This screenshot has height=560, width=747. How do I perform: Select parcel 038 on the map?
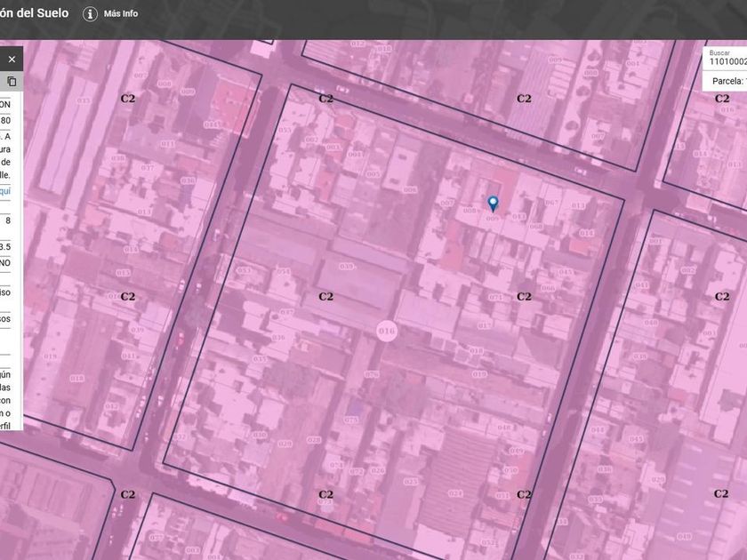tap(346, 266)
